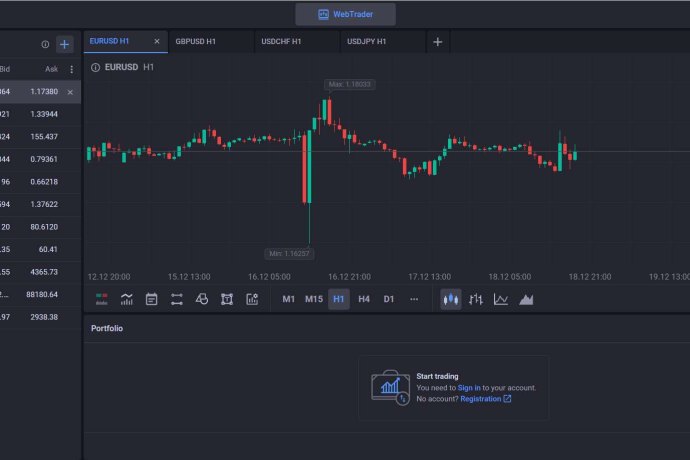Click the Max 1.18033 chart label

click(x=350, y=84)
